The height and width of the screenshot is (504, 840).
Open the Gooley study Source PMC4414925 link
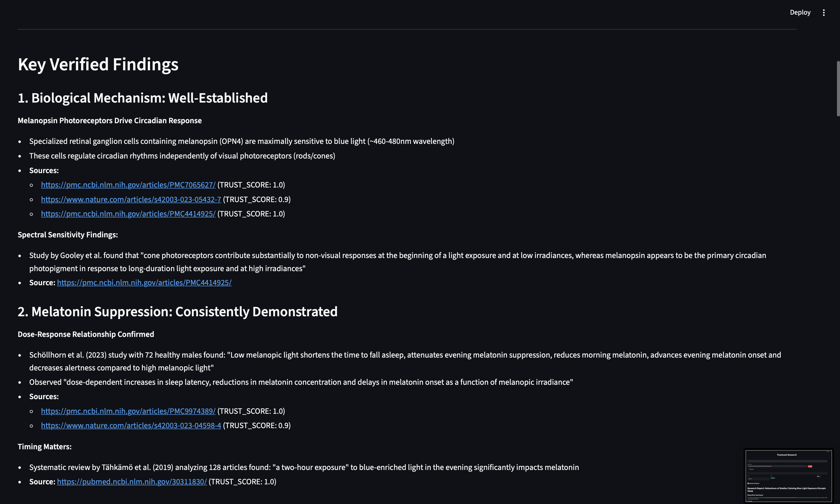pyautogui.click(x=144, y=282)
